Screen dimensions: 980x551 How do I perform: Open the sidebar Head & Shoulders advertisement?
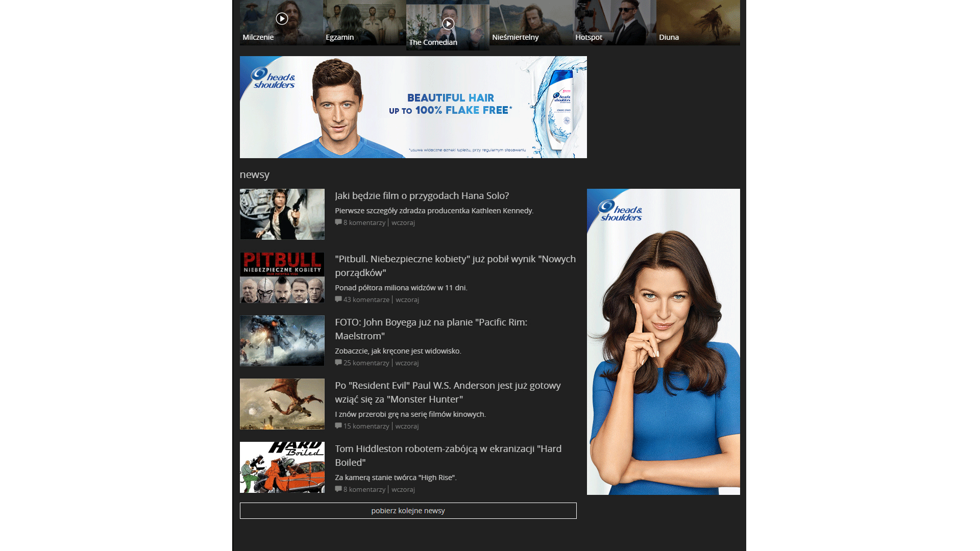point(663,341)
